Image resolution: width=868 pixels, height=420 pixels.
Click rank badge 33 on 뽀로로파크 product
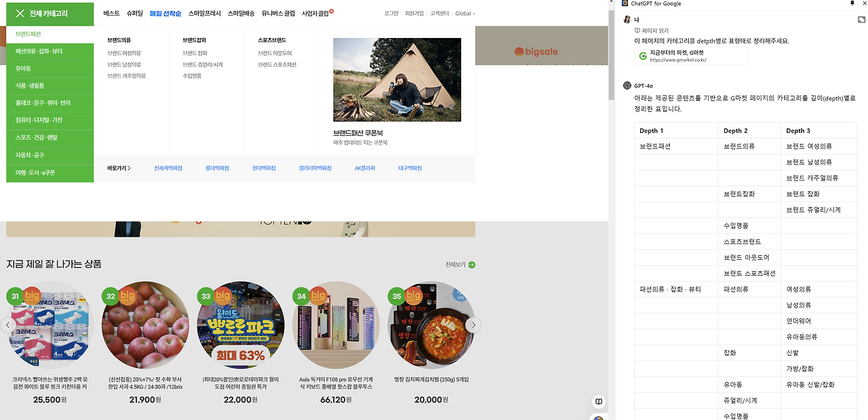(x=206, y=296)
